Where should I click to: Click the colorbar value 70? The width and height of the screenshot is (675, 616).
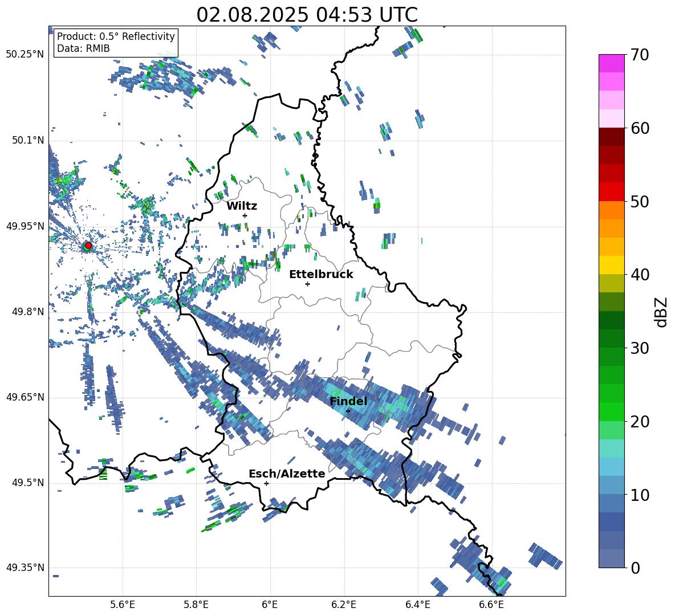[x=640, y=55]
